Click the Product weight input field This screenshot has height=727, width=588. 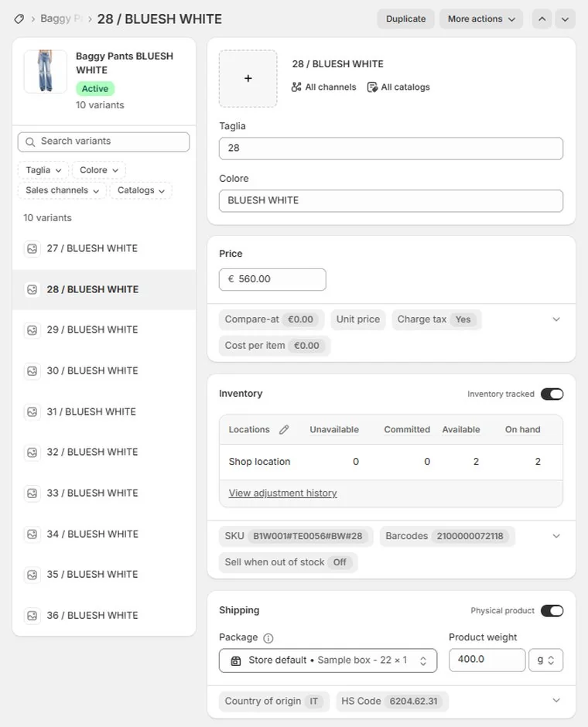487,660
